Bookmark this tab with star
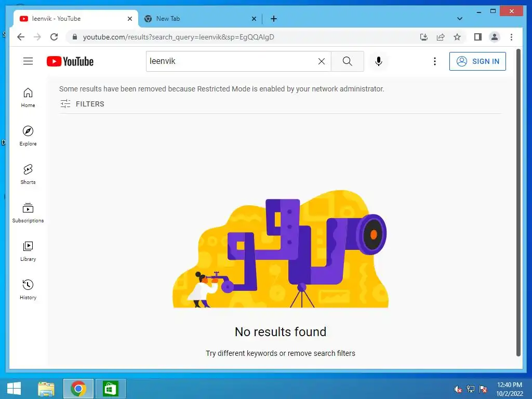This screenshot has height=399, width=532. (457, 37)
